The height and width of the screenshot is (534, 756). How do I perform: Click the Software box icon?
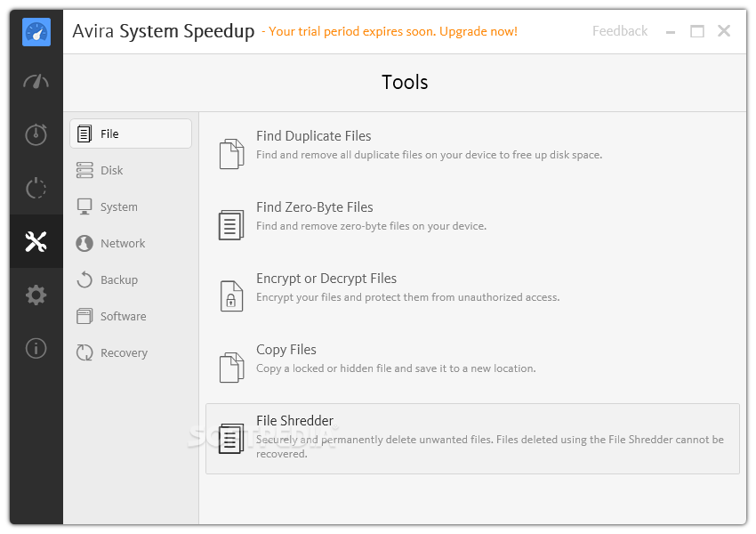(84, 317)
